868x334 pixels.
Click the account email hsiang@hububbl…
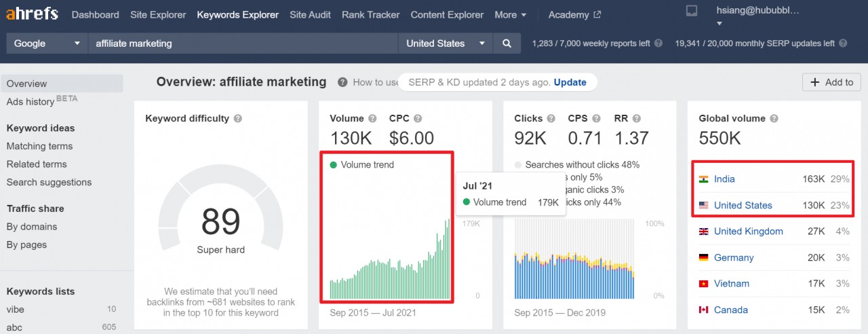click(757, 11)
